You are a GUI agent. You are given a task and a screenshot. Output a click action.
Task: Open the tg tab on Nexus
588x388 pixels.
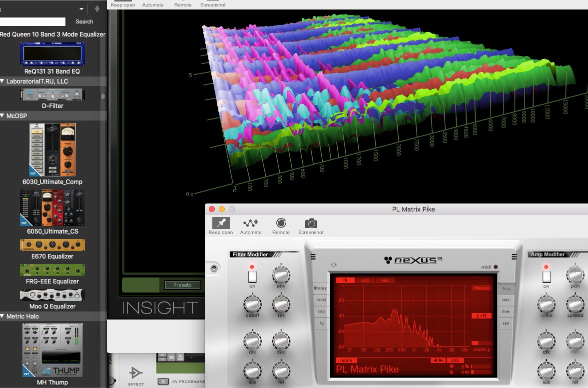[321, 322]
